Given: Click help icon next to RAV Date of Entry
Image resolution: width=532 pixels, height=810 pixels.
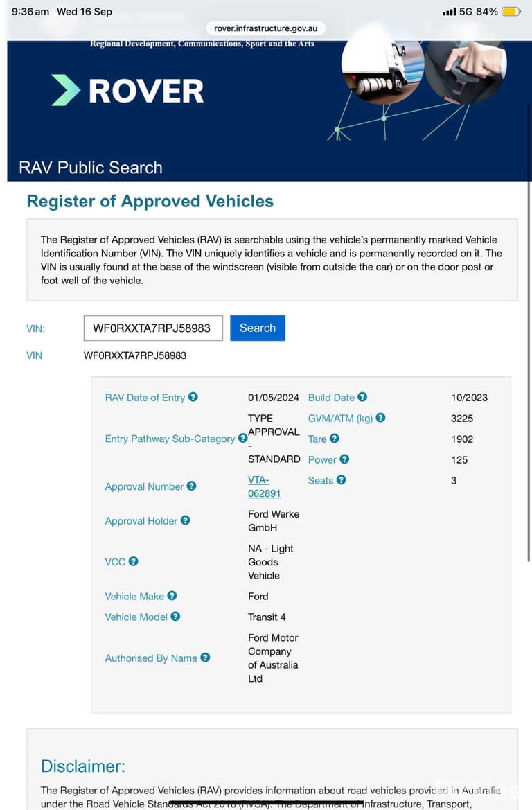Looking at the screenshot, I should pyautogui.click(x=193, y=397).
